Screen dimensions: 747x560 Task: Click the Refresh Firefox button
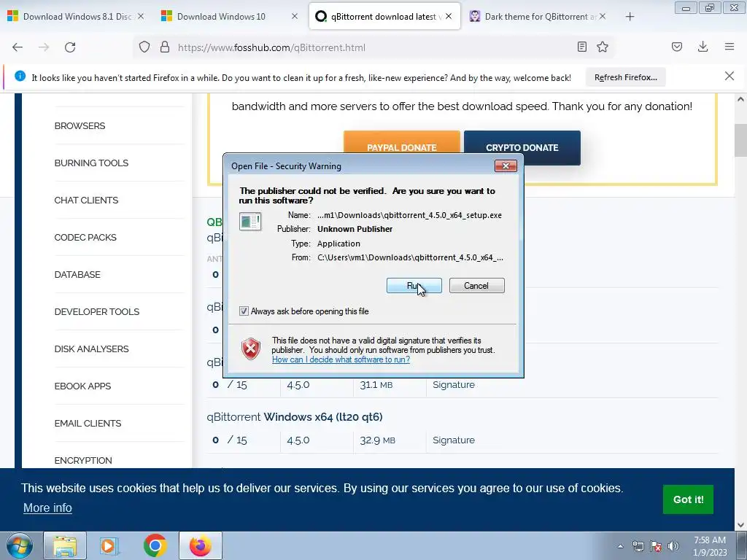tap(625, 77)
